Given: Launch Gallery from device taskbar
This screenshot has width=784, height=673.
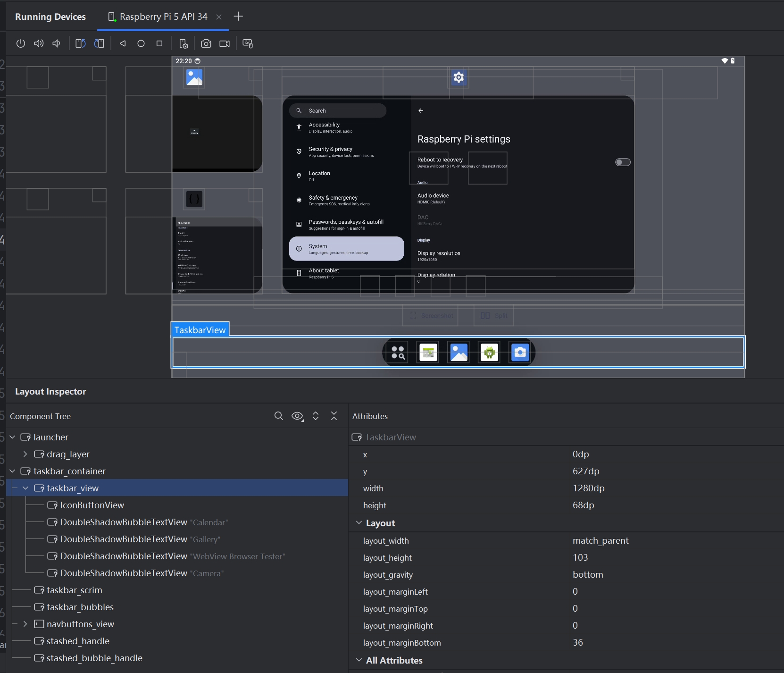Looking at the screenshot, I should 459,353.
